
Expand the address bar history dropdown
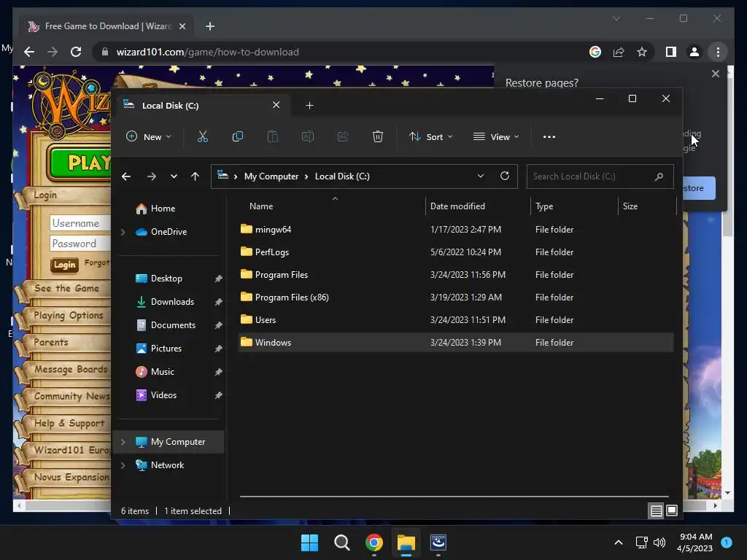click(481, 176)
